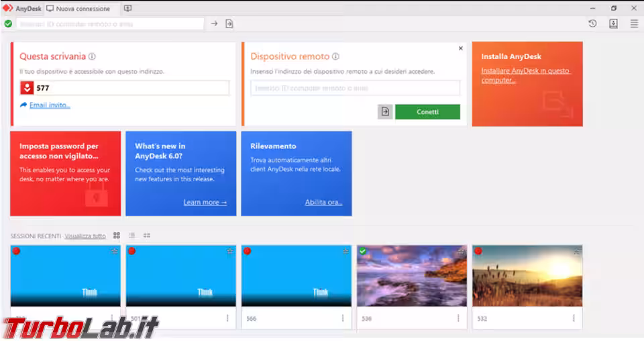Viewport: 644px width, 341px height.
Task: Open address book icon in toolbar
Action: (613, 23)
